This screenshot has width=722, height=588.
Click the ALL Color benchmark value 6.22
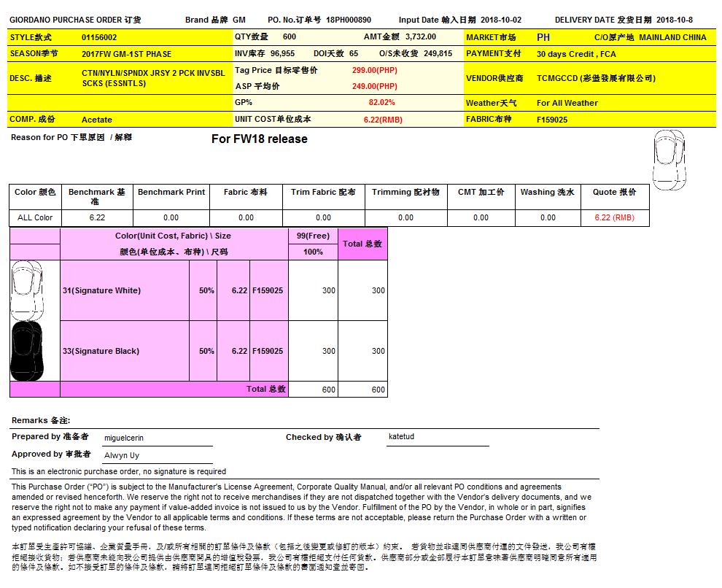pyautogui.click(x=97, y=217)
